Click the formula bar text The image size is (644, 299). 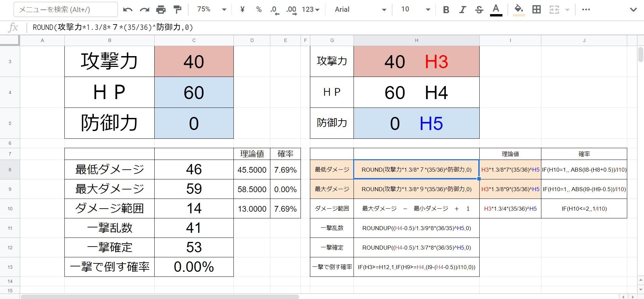coord(113,27)
